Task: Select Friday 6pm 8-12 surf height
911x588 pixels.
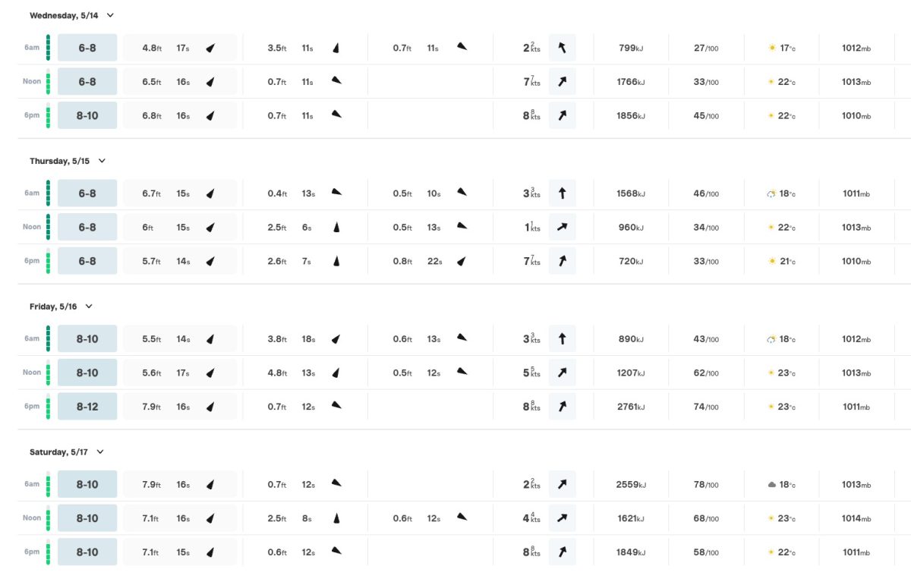Action: point(87,407)
